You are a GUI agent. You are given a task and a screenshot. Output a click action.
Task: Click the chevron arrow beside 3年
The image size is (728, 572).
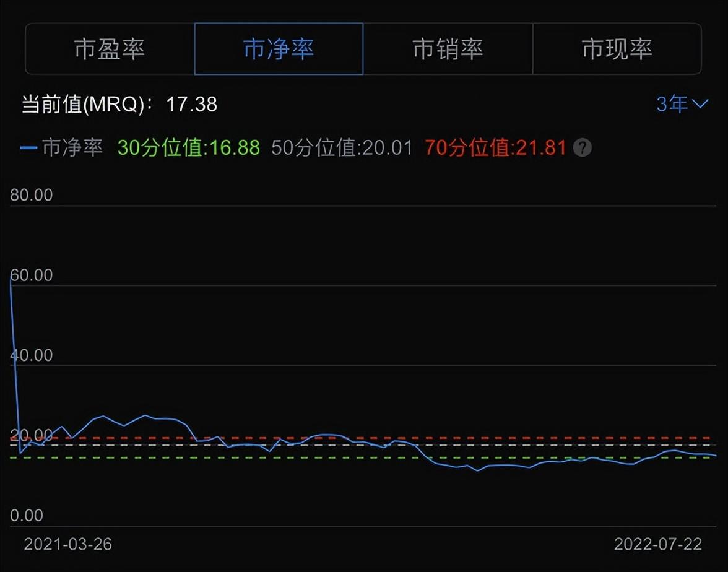click(700, 104)
